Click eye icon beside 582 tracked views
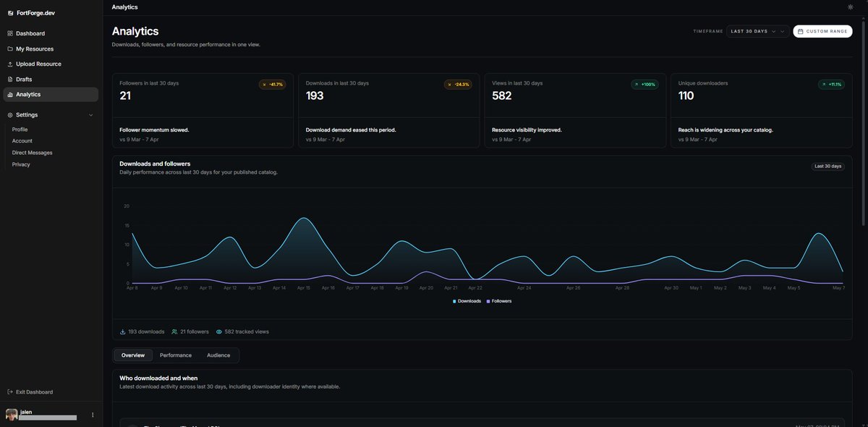868x427 pixels. [x=219, y=331]
